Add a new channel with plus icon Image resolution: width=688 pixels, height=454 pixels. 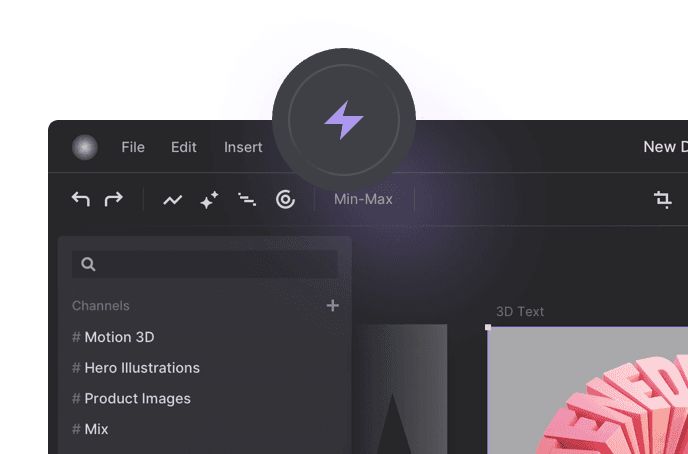tap(333, 306)
